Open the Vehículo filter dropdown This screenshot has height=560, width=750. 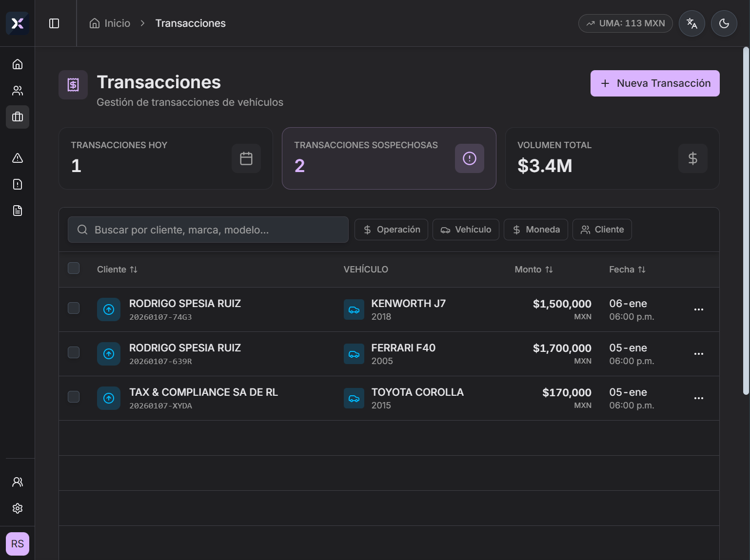point(466,229)
